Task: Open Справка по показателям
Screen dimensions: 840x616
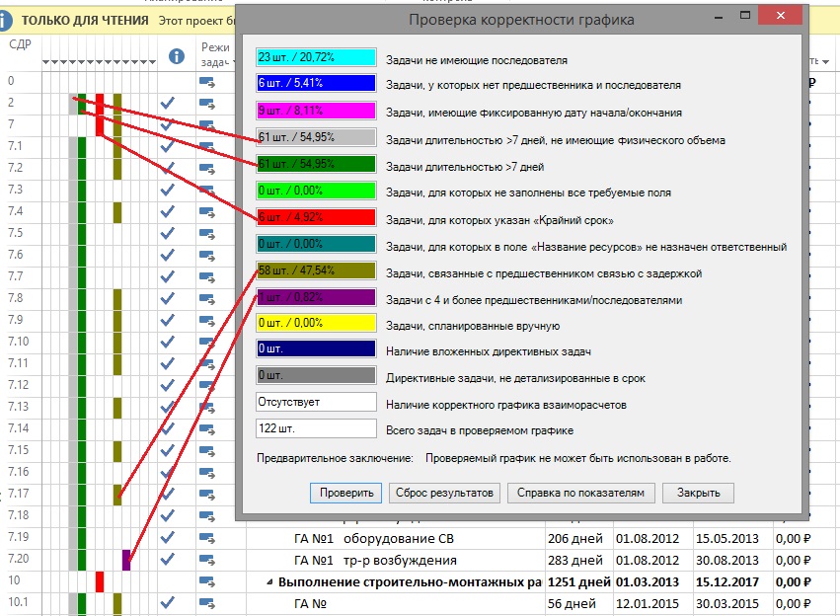Action: pos(580,493)
